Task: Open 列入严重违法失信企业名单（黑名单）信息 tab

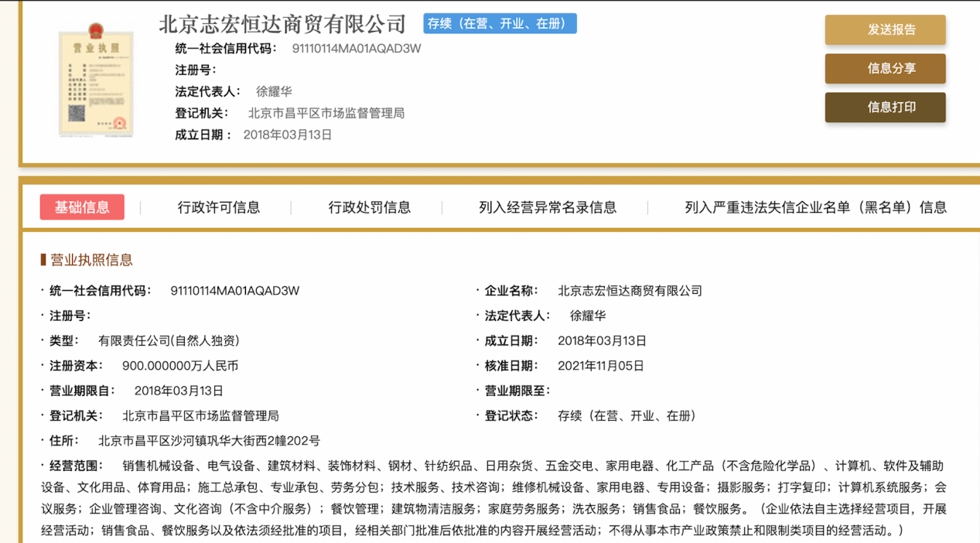Action: pos(816,207)
